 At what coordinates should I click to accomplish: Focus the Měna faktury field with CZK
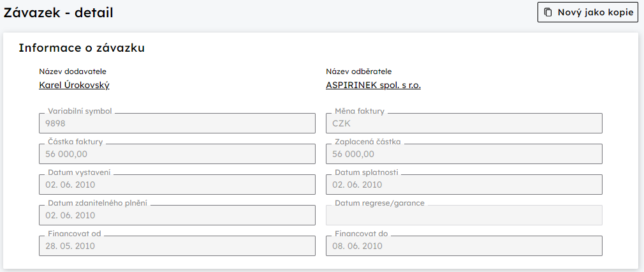pyautogui.click(x=464, y=123)
